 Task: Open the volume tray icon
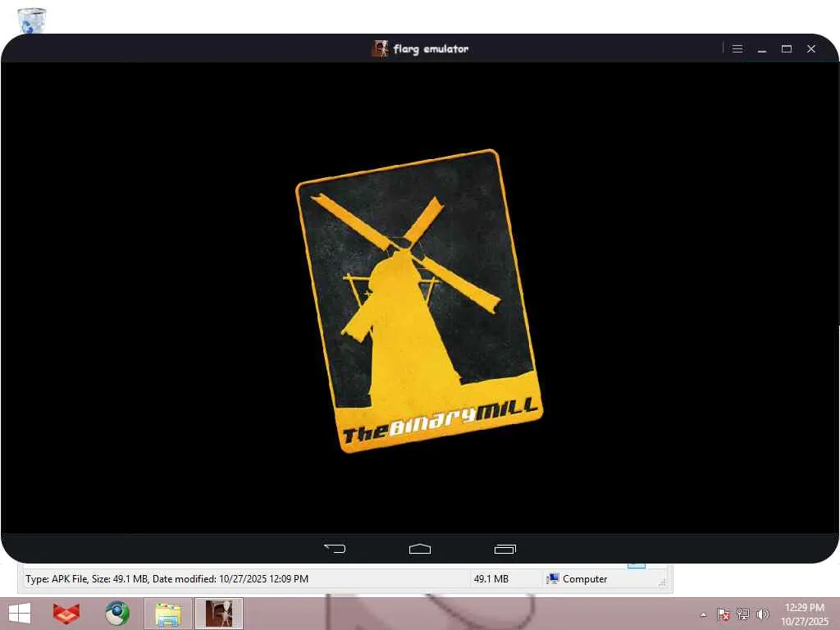[x=762, y=614]
